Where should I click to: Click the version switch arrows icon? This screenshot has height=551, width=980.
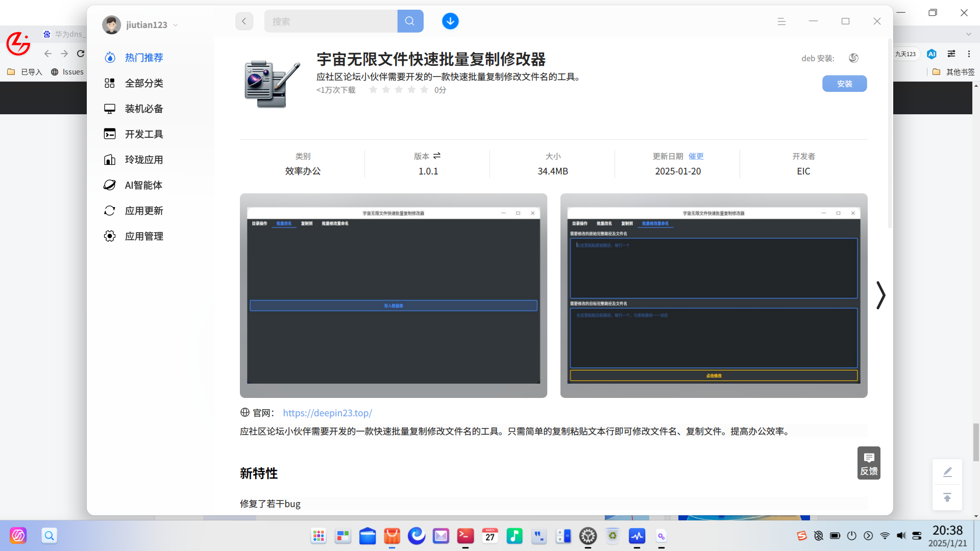[437, 156]
